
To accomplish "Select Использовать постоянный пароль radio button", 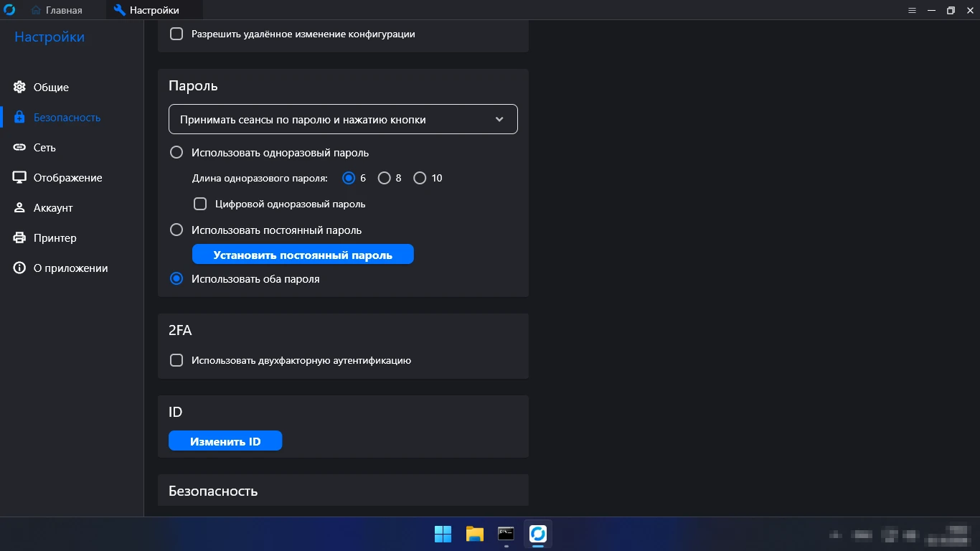I will coord(176,230).
